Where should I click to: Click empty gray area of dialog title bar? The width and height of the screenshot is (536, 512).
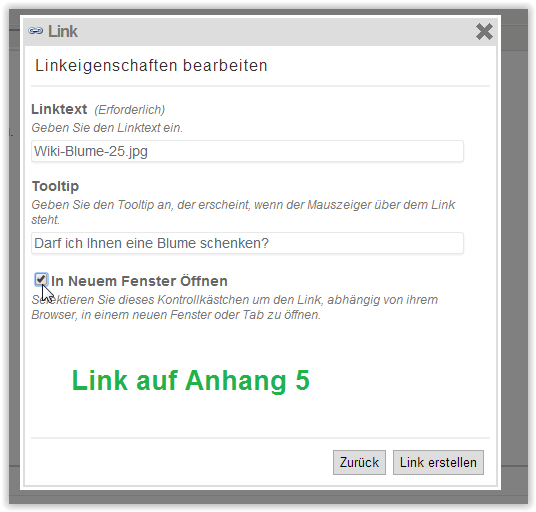point(273,31)
